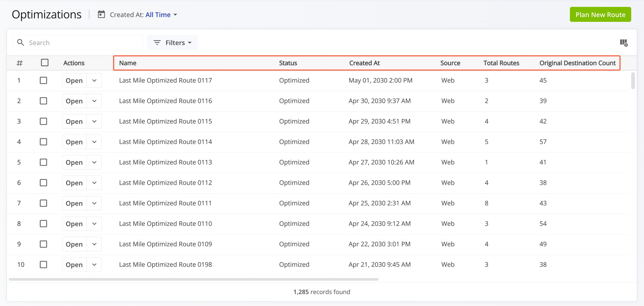Expand actions arrow for Route 0114
The height and width of the screenshot is (306, 644).
tap(94, 142)
